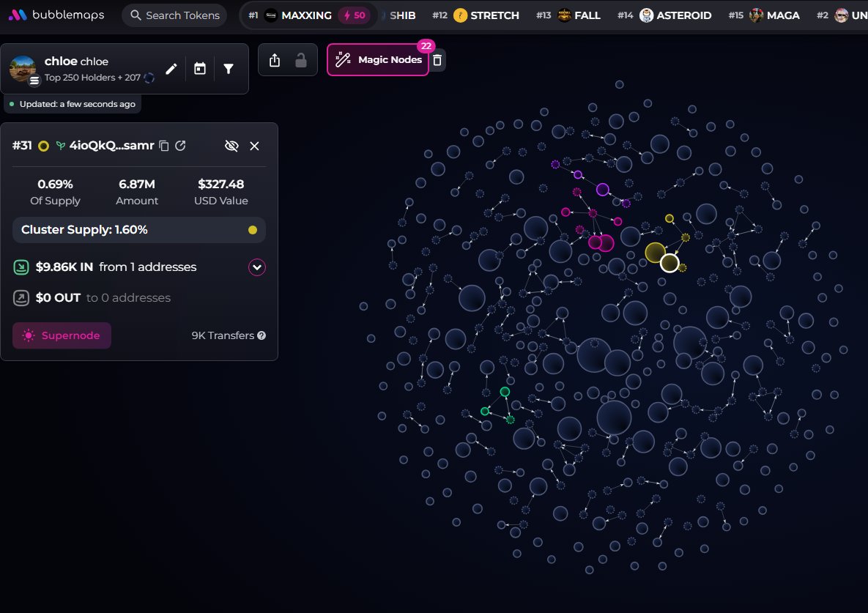Click Updated: a few seconds ago status
Image resolution: width=868 pixels, height=613 pixels.
tap(73, 104)
